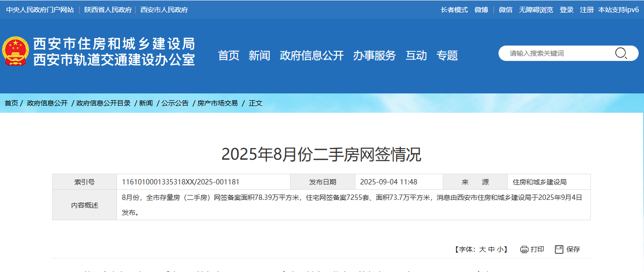Click the summary text starting 8月份
The height and width of the screenshot is (272, 644).
(352, 205)
